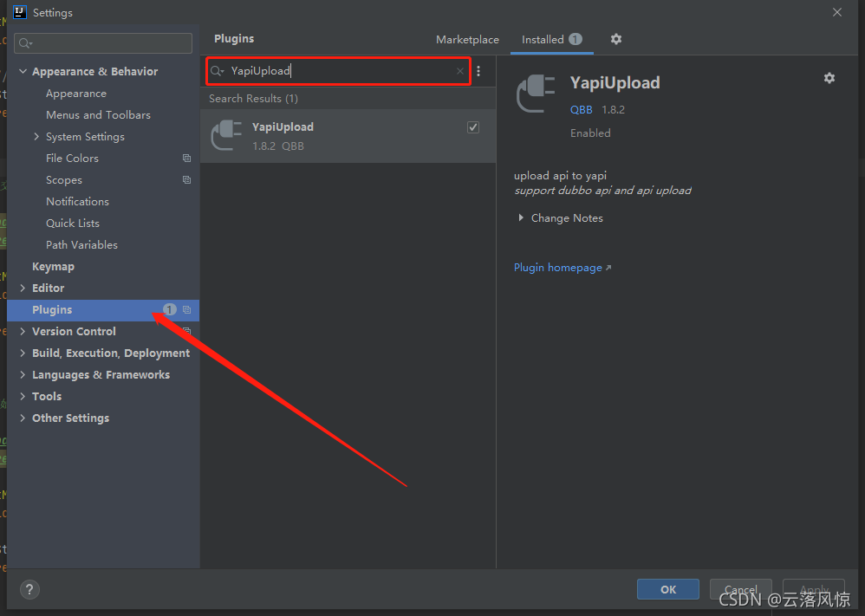Image resolution: width=865 pixels, height=616 pixels.
Task: Expand the Change Notes disclosure
Action: coord(521,217)
